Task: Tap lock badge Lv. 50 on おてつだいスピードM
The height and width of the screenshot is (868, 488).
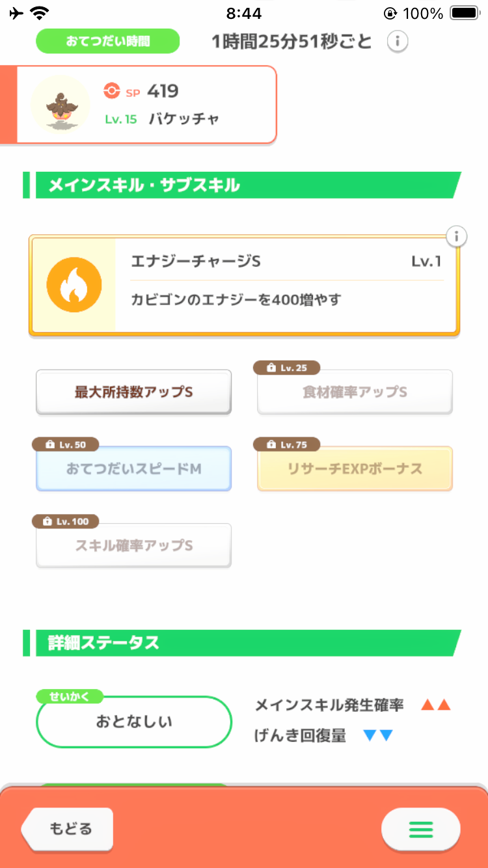Action: tap(65, 444)
